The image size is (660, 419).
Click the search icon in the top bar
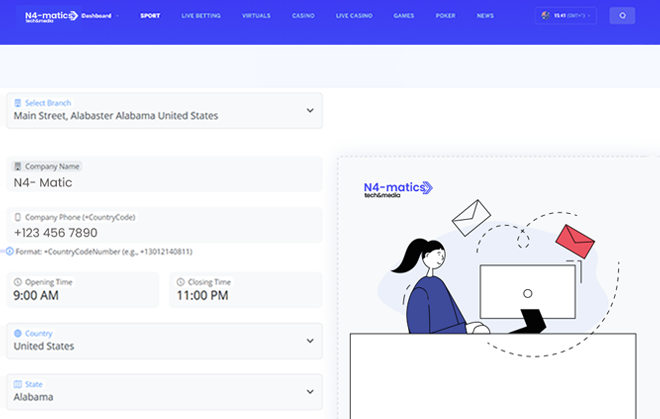click(622, 16)
